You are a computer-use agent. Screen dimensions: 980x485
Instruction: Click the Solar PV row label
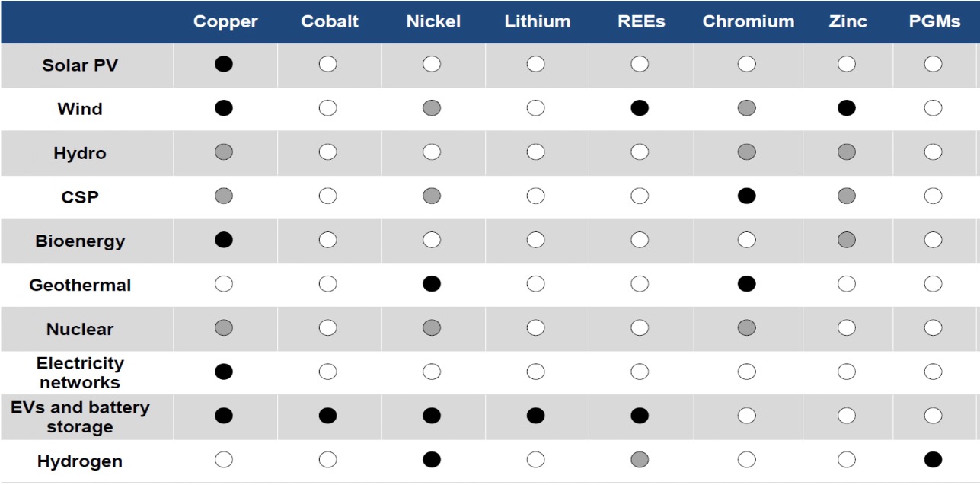(79, 65)
